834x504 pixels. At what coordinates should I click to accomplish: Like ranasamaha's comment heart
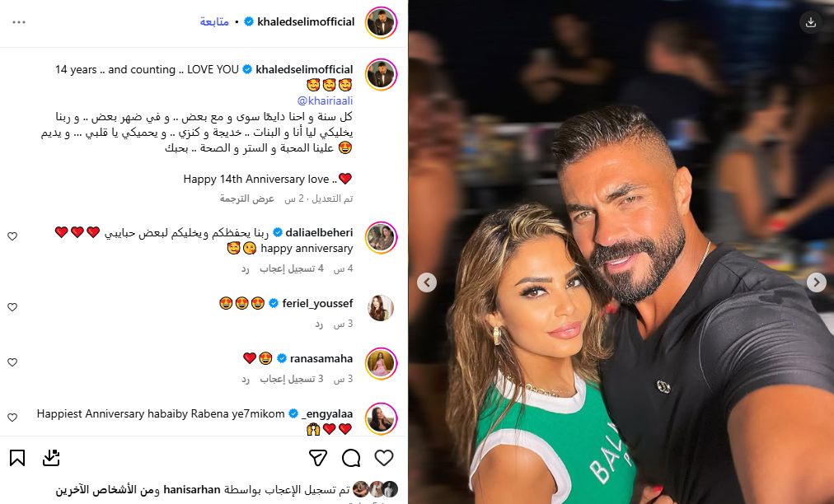(x=12, y=362)
